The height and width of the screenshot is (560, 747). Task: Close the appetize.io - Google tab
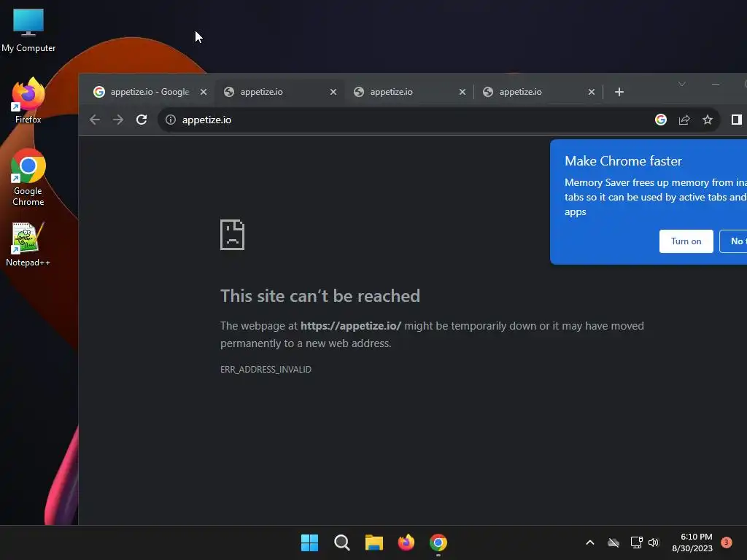[x=204, y=92]
